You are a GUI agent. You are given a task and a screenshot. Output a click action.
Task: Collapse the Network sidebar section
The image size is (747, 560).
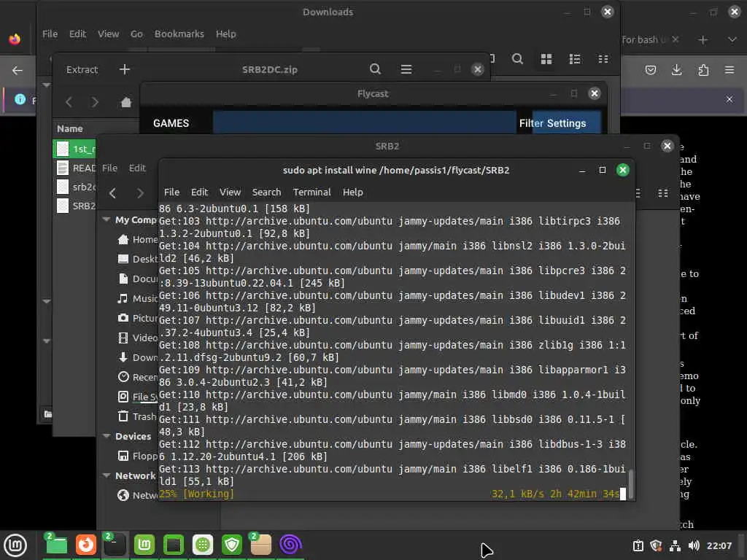pos(107,475)
